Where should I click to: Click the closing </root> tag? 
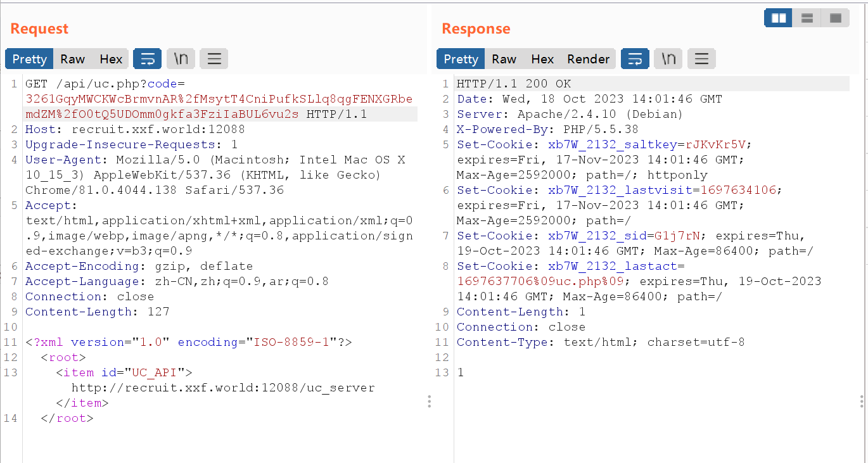[67, 418]
